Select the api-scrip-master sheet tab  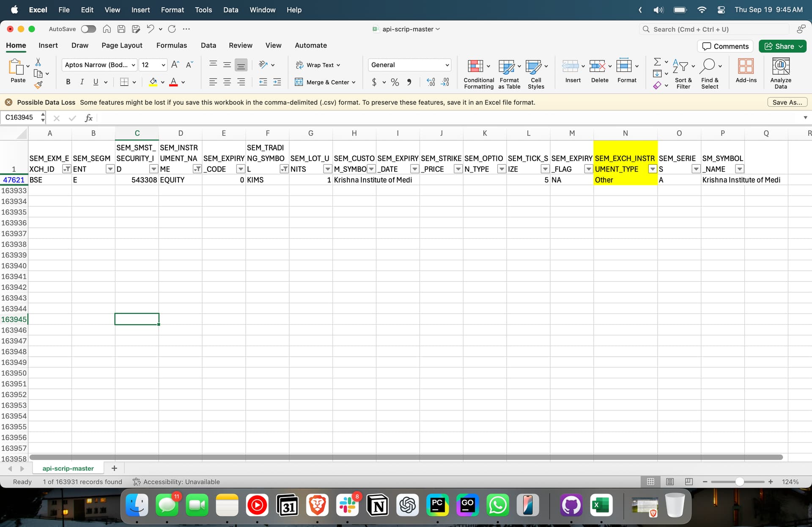click(68, 468)
